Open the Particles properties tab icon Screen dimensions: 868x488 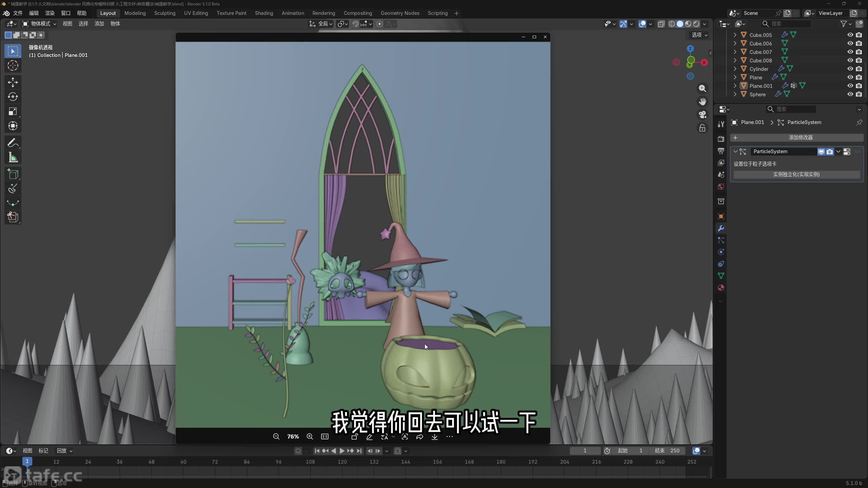tap(721, 240)
